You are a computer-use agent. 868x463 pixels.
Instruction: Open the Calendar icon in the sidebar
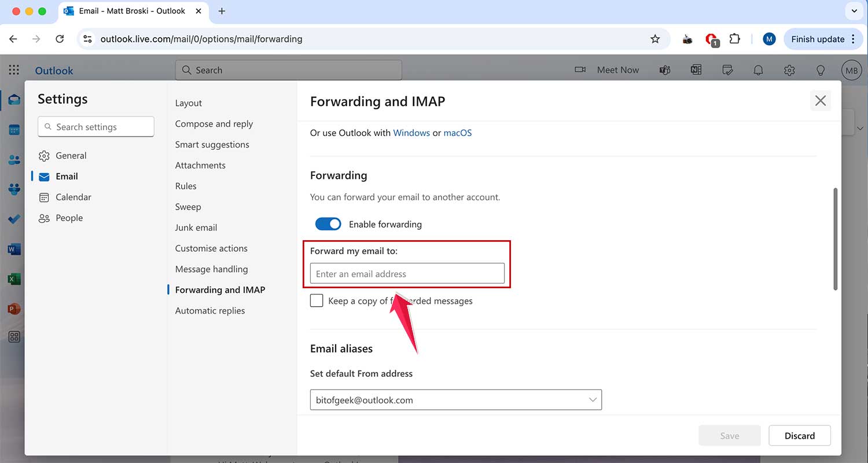[x=13, y=130]
